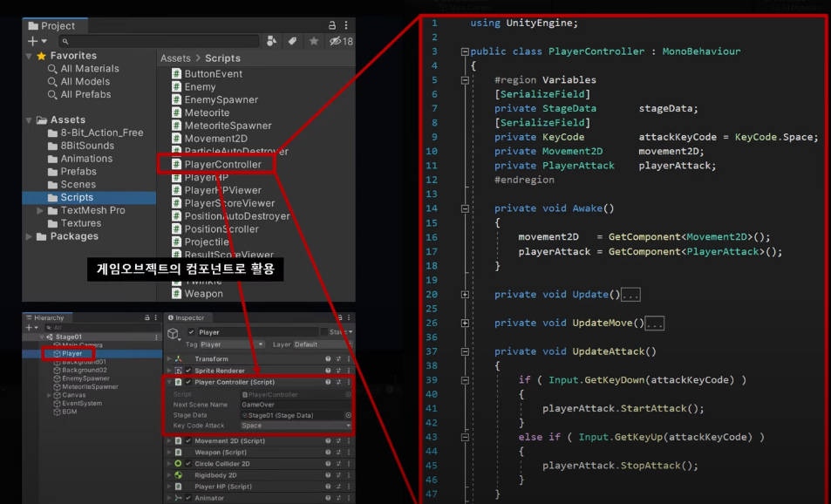Toggle the Static checkbox in Inspector
Image resolution: width=831 pixels, height=504 pixels.
click(324, 332)
